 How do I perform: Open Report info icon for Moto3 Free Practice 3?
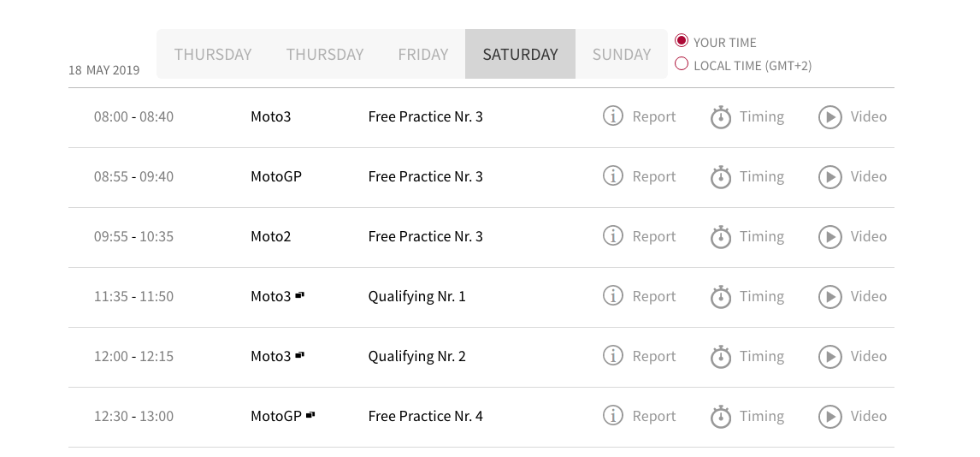(x=612, y=116)
